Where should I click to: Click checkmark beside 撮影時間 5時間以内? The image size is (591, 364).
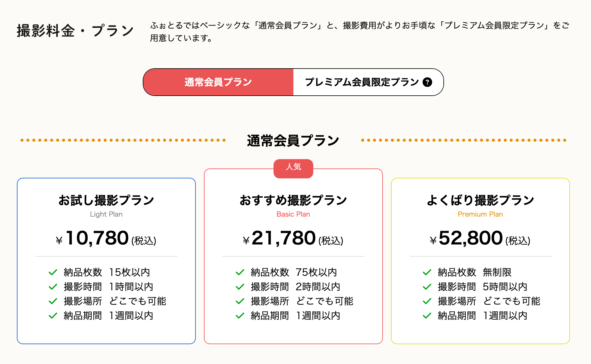pyautogui.click(x=427, y=287)
